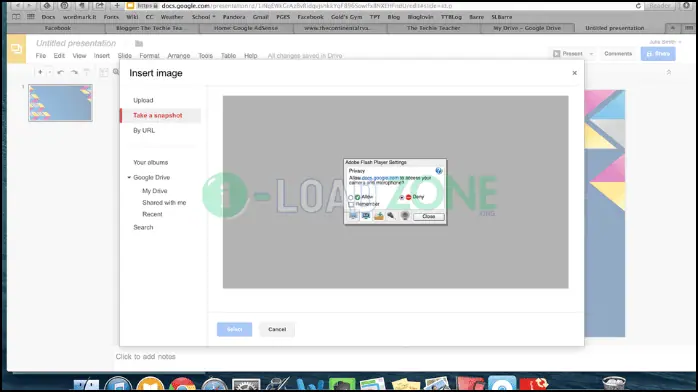698x392 pixels.
Task: Open Your albums in the sidebar
Action: [x=150, y=162]
